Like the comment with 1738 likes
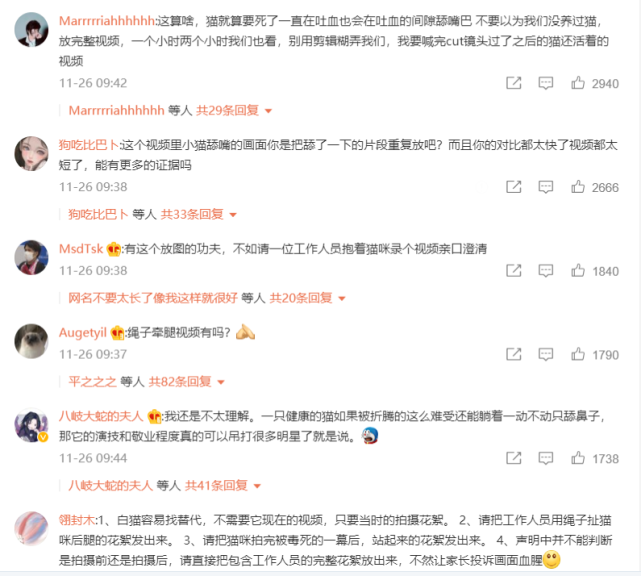This screenshot has width=641, height=576. click(x=577, y=458)
